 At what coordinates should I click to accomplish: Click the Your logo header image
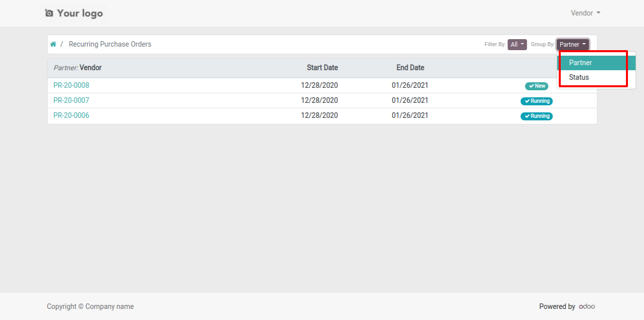tap(75, 13)
